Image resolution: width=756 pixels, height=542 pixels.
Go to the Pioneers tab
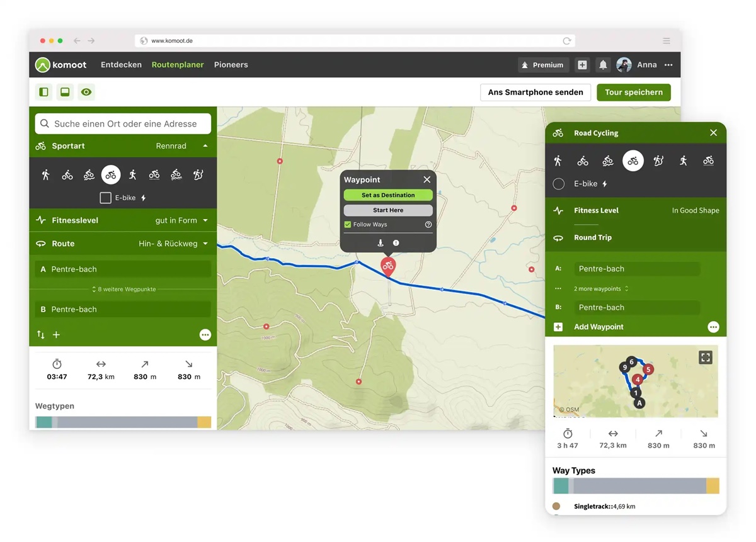[231, 65]
